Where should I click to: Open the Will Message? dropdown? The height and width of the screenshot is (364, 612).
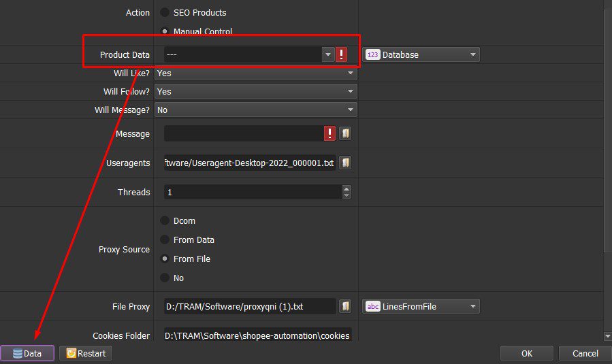click(256, 110)
